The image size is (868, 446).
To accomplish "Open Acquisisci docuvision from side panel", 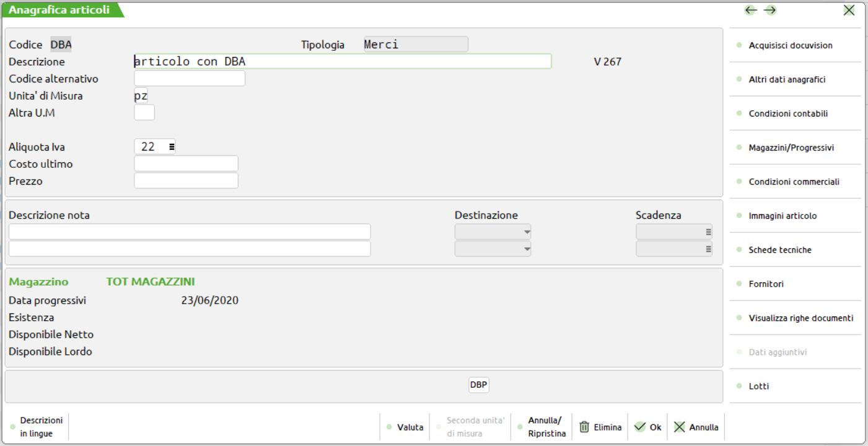I will tap(790, 45).
